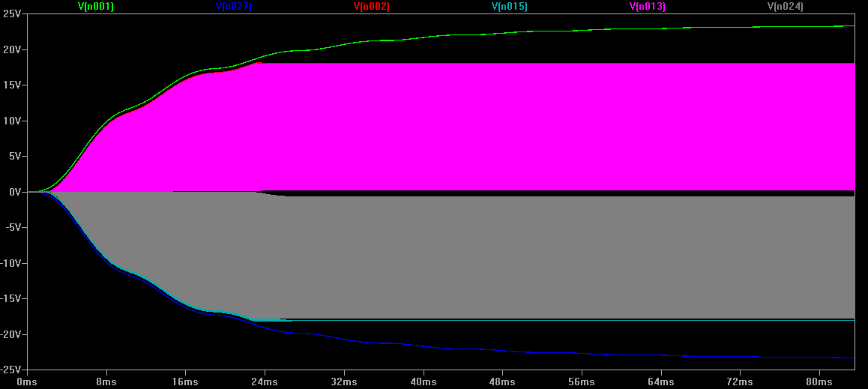This screenshot has width=868, height=389.
Task: Click the -25V vertical axis label
Action: [x=11, y=369]
